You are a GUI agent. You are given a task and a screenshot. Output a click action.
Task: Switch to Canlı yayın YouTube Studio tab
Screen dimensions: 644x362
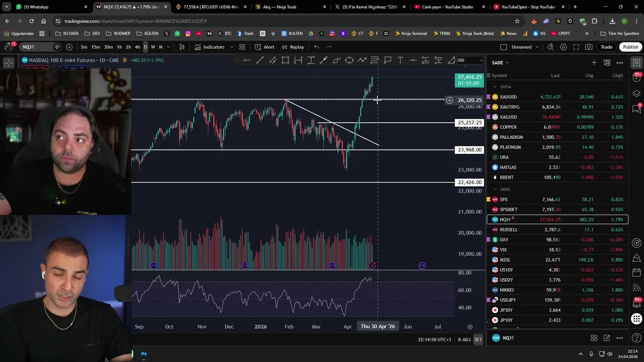coord(450,7)
